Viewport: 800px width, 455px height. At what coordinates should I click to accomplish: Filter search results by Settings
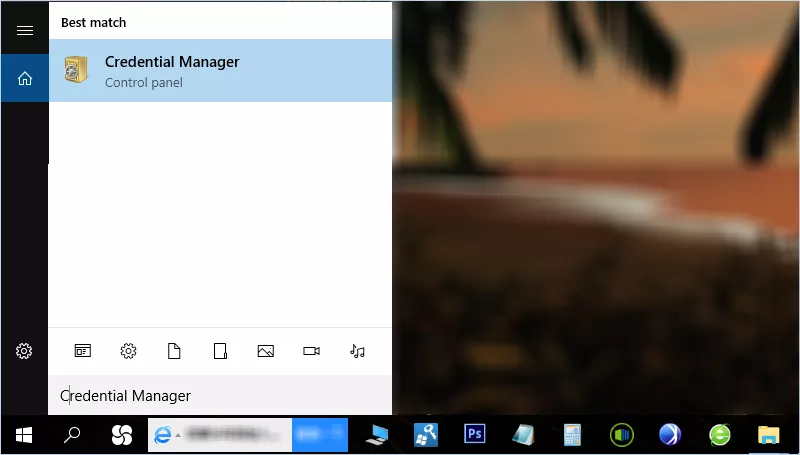pos(128,351)
